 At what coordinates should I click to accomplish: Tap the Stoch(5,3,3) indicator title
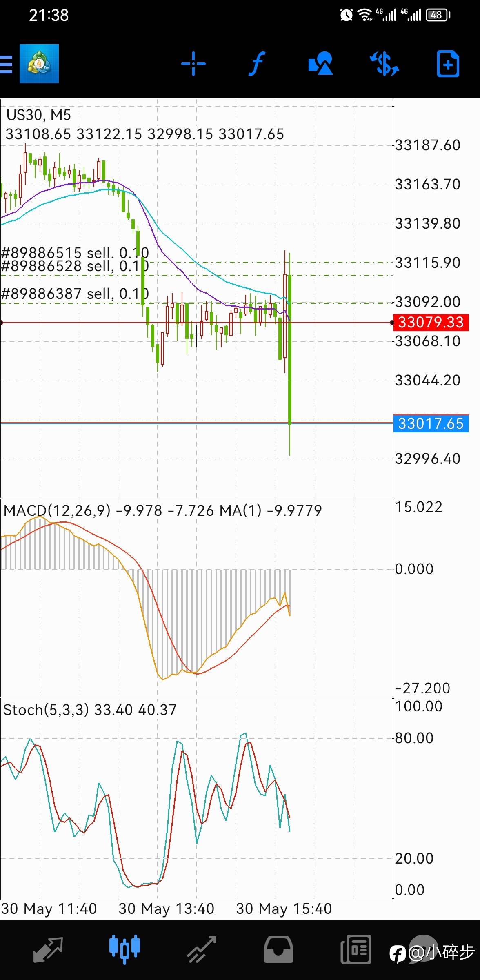46,710
